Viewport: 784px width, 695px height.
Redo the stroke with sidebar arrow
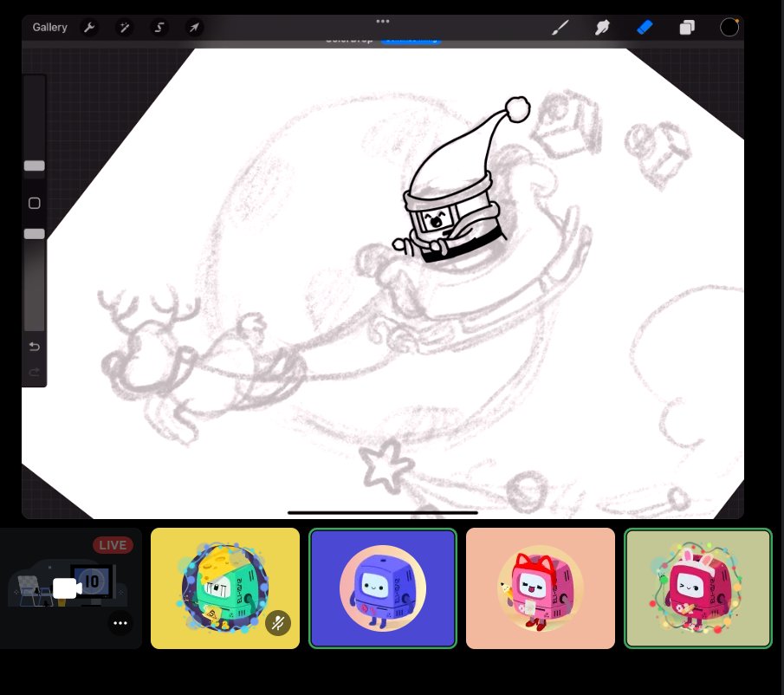click(35, 372)
